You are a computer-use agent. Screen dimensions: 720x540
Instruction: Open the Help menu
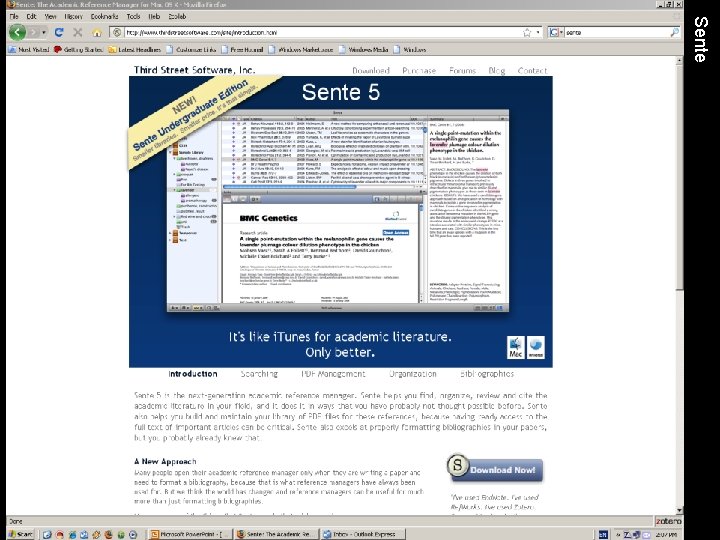(x=154, y=16)
